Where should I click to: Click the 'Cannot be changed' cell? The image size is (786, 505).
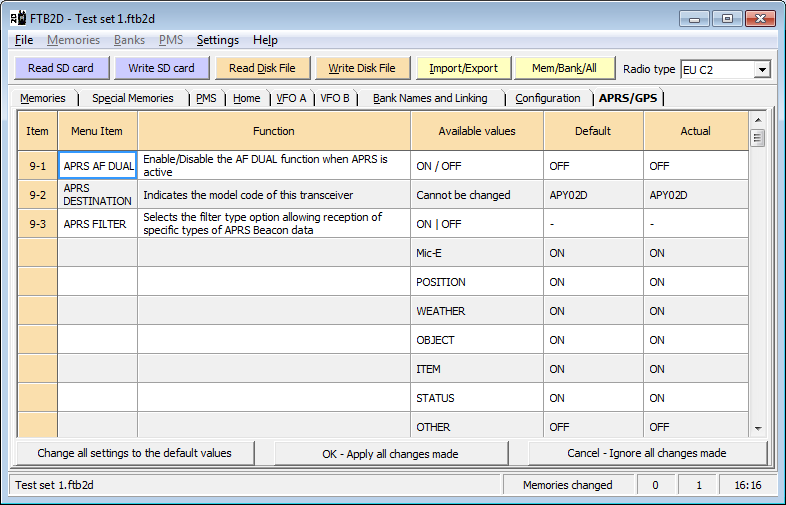click(477, 195)
